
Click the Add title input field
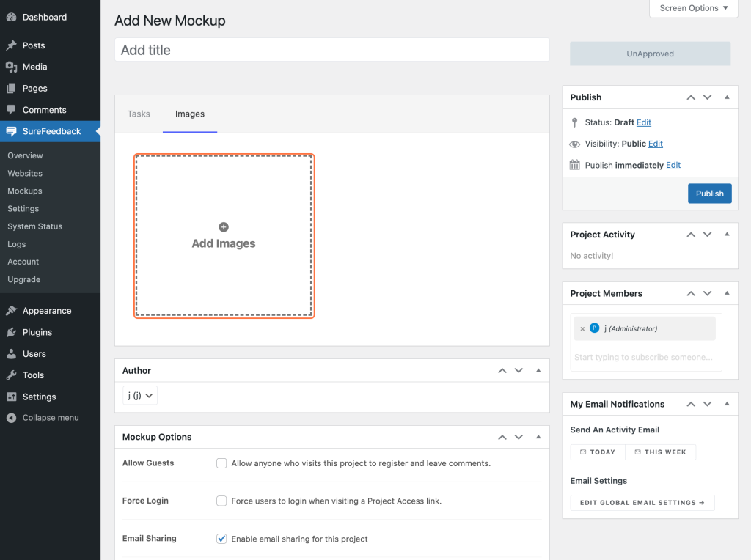(331, 49)
